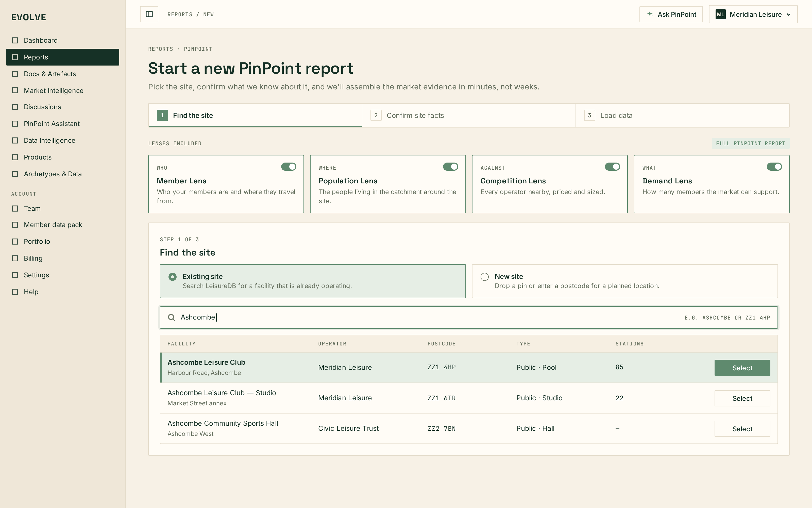Select Ashcombe Community Sports Hall

(x=742, y=429)
